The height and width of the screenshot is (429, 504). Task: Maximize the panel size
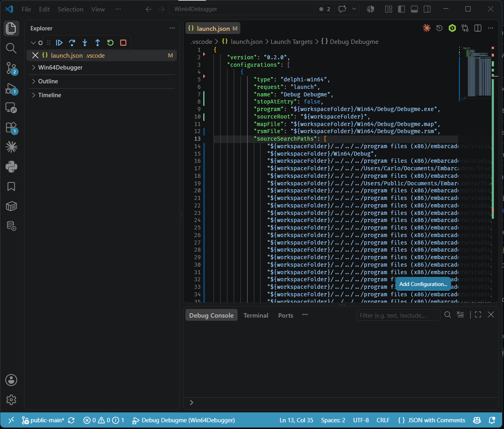tap(478, 315)
